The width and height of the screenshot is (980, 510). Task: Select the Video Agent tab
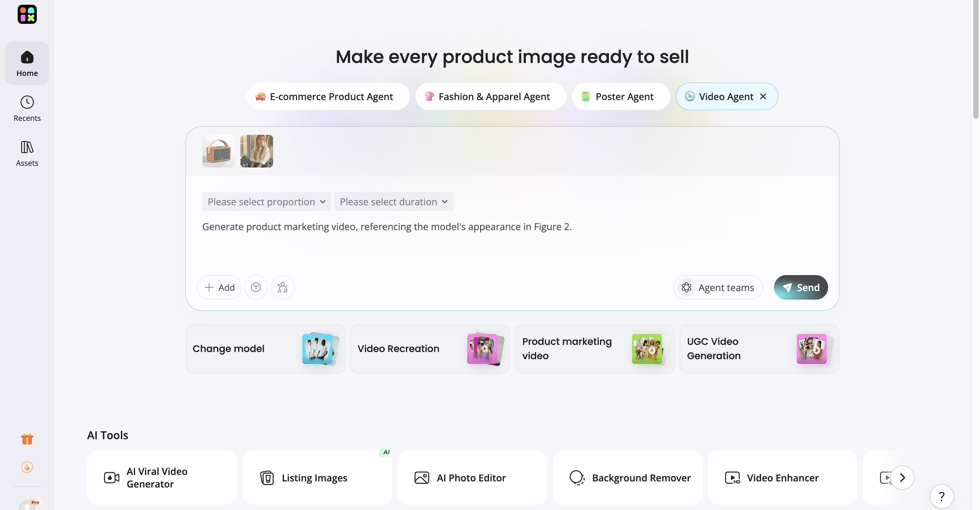(x=726, y=97)
